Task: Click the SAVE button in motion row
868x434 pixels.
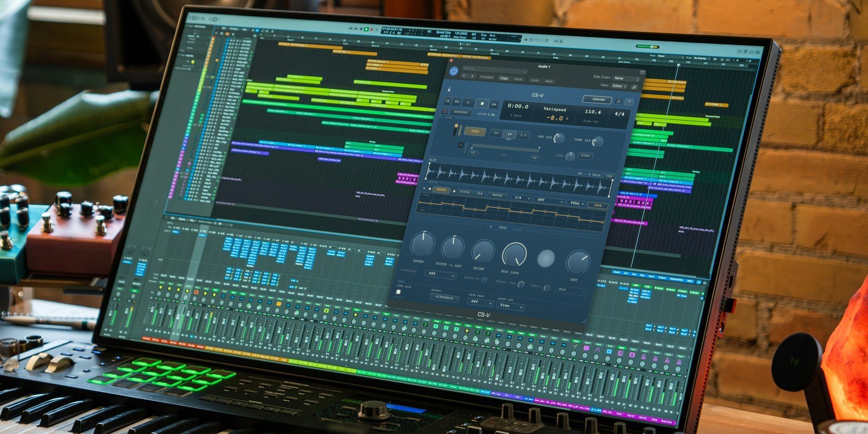Action: 597,205
